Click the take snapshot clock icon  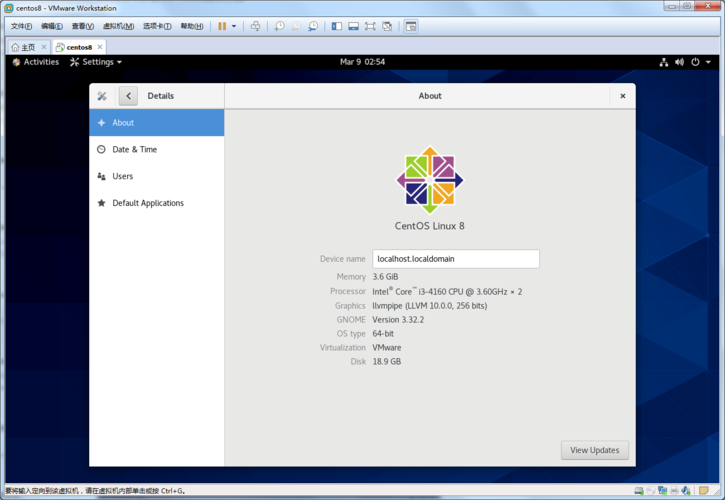279,26
